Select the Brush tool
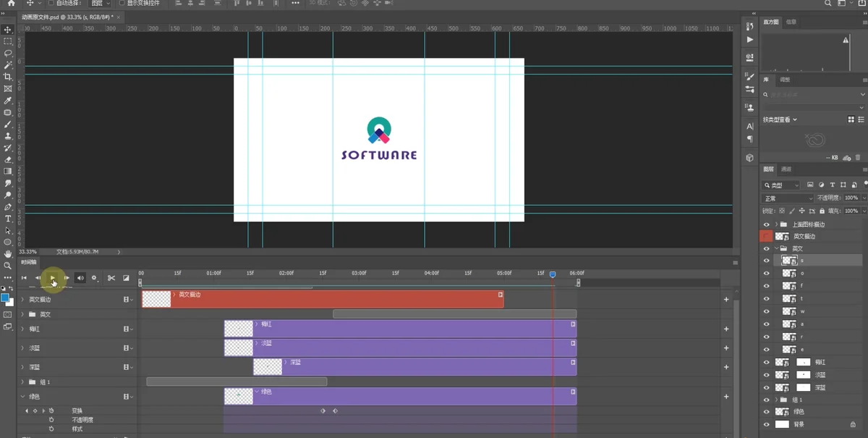The image size is (868, 438). 8,124
